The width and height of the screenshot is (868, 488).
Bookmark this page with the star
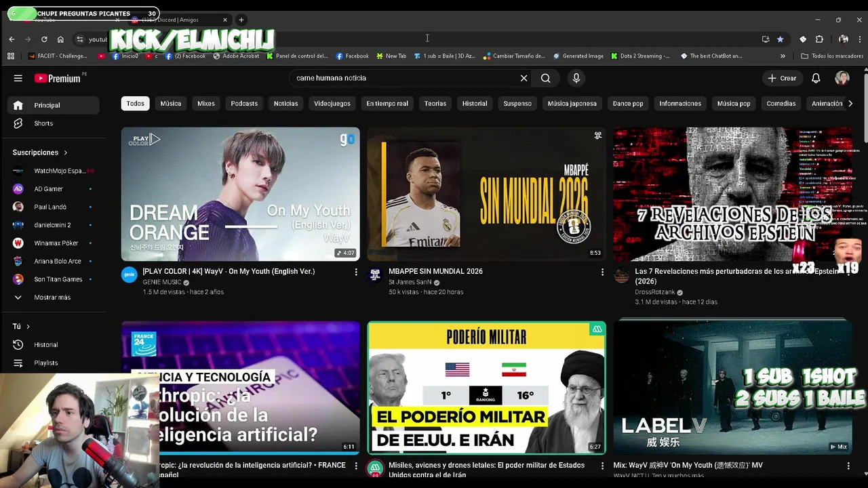[780, 39]
